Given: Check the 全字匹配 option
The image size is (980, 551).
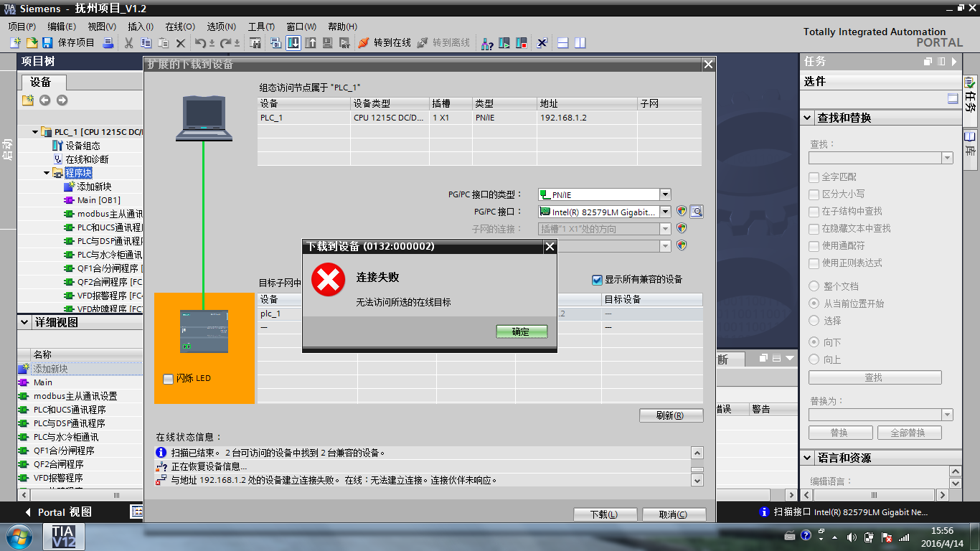Looking at the screenshot, I should [814, 177].
